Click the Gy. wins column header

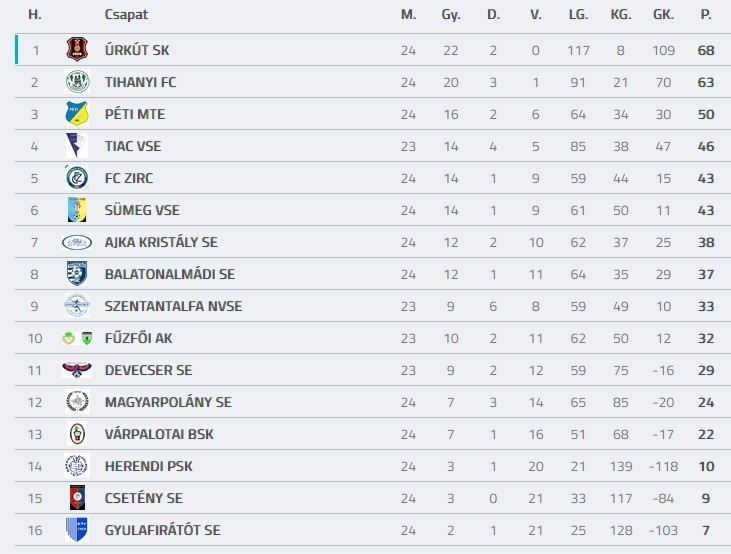click(451, 15)
